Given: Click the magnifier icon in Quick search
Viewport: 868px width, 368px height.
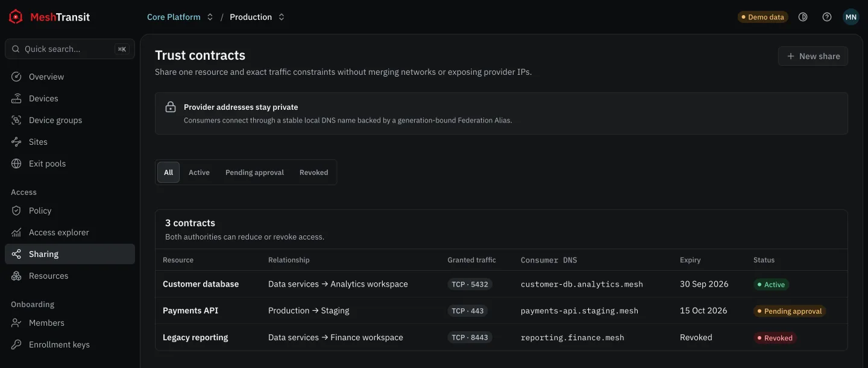Looking at the screenshot, I should 16,49.
